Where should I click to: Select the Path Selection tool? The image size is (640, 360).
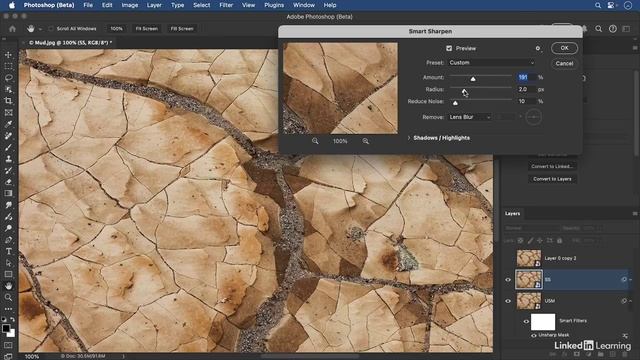(x=8, y=263)
